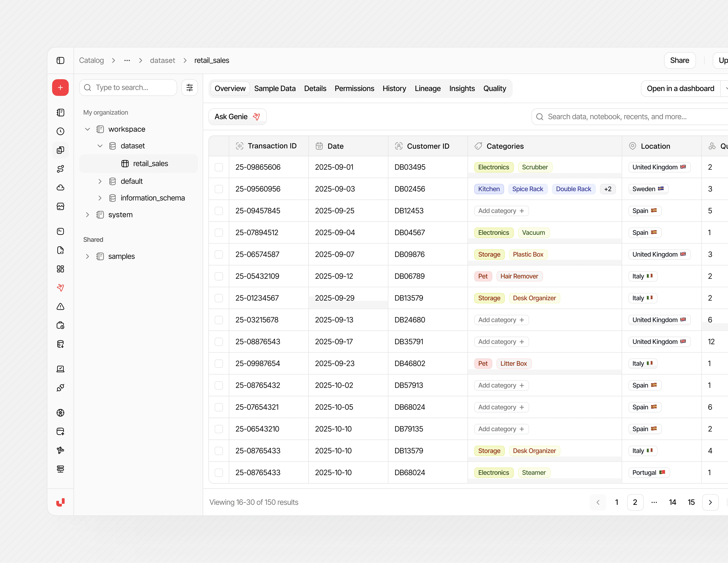Select checkbox for transaction 25-07894512

click(x=219, y=233)
